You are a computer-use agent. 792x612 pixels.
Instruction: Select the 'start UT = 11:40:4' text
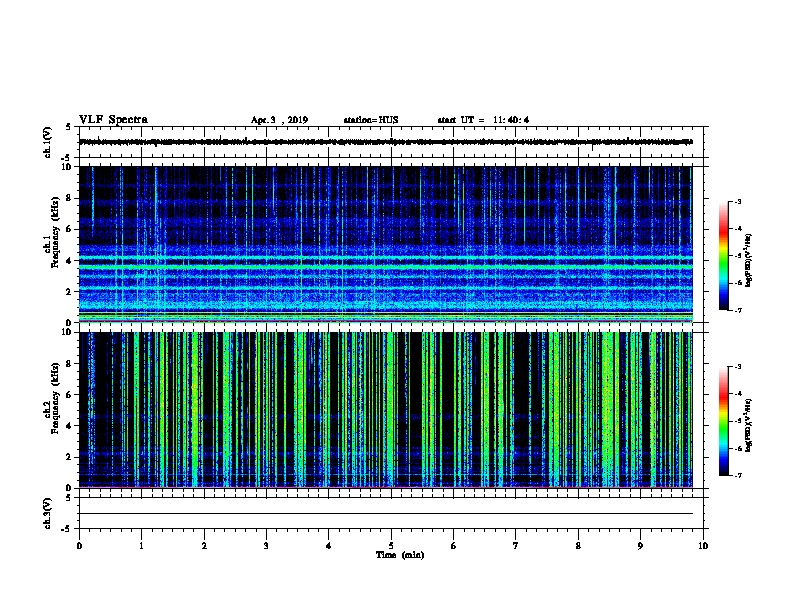coord(483,120)
